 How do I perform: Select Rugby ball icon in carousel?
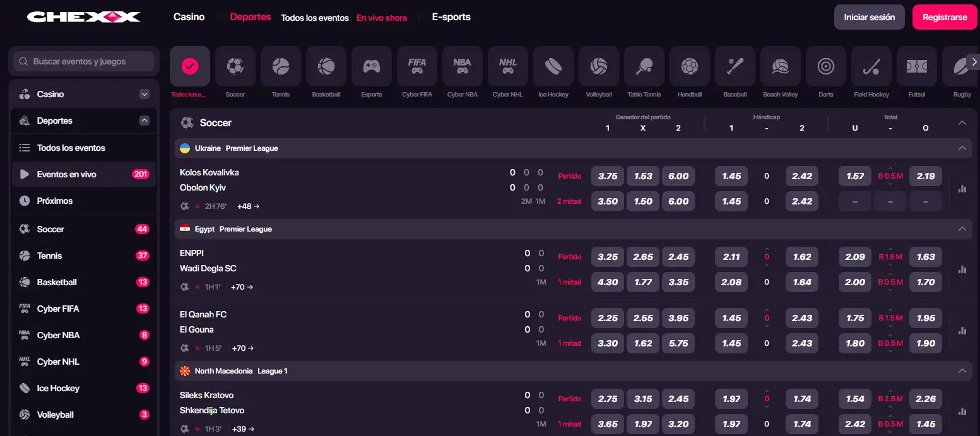[x=961, y=66]
